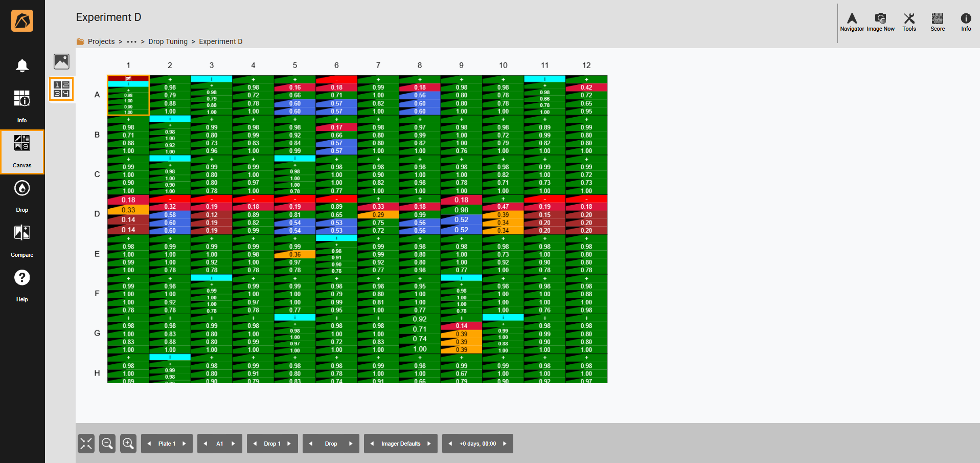Select well A1 in the plate grid

tap(128, 96)
